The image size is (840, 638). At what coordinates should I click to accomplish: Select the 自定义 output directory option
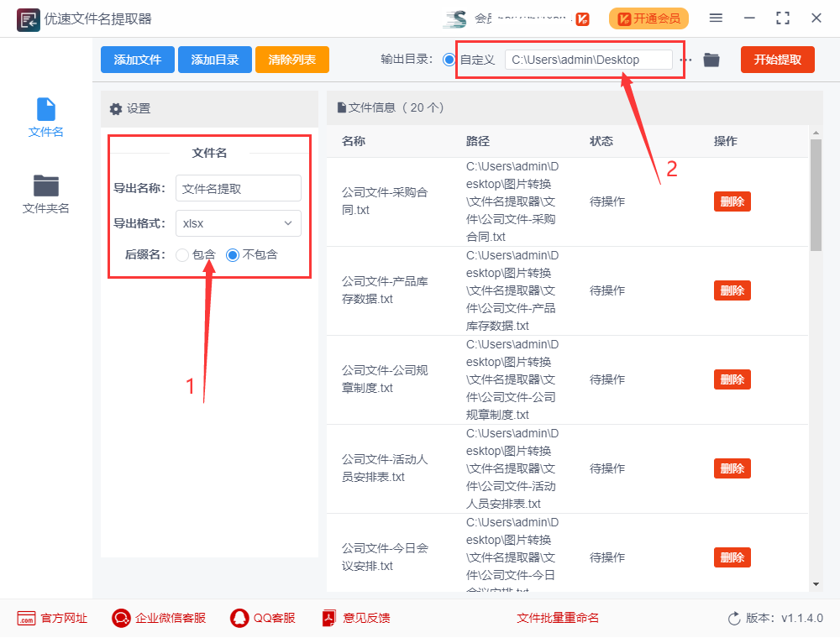[x=450, y=60]
